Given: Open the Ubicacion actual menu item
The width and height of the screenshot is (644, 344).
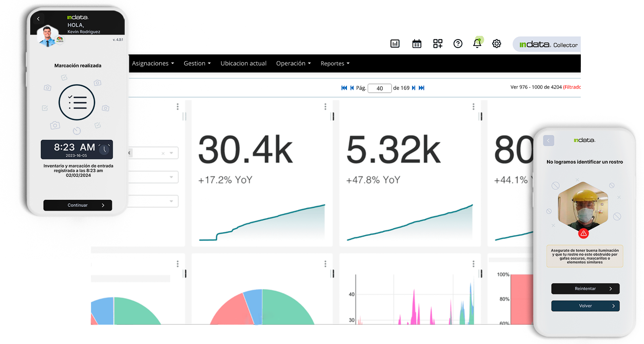Looking at the screenshot, I should pos(244,63).
